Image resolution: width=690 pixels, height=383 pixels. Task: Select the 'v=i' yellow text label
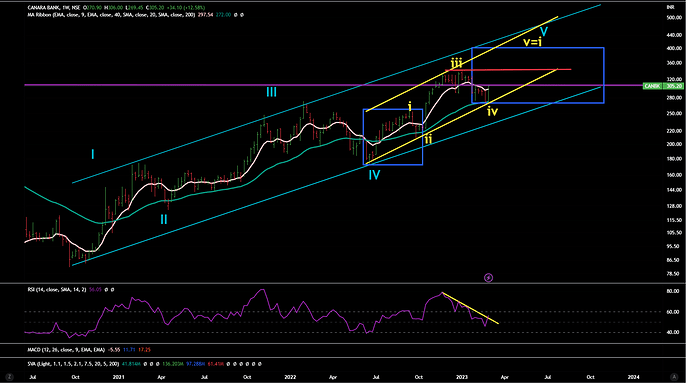pos(532,42)
